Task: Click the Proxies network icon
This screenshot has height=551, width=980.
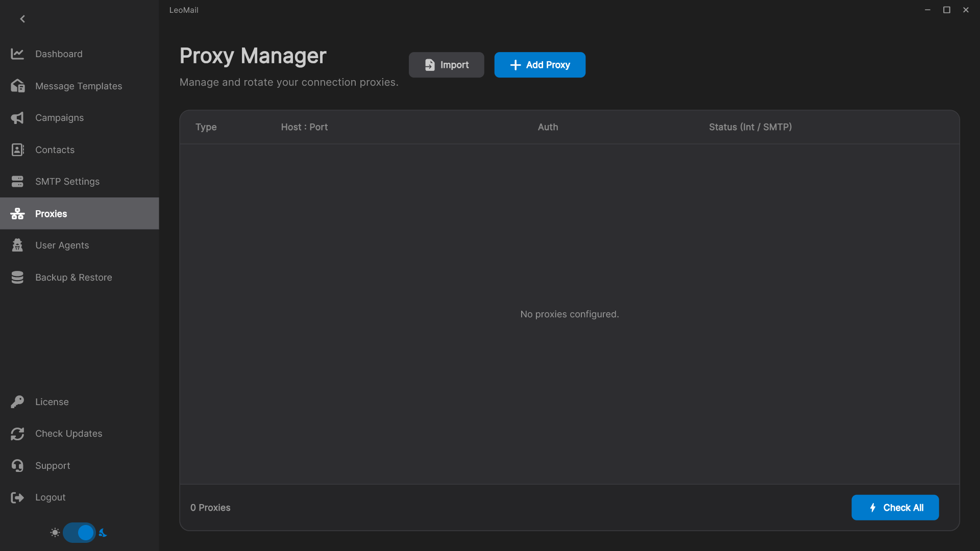Action: tap(17, 214)
